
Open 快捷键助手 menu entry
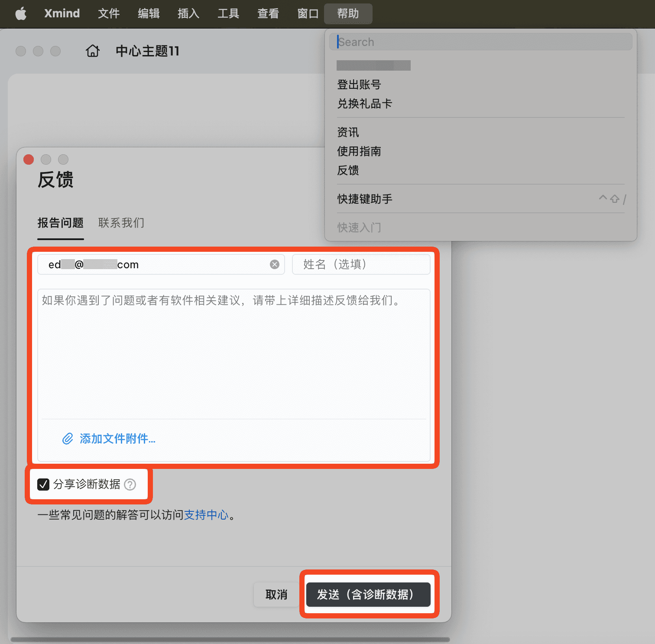(480, 199)
